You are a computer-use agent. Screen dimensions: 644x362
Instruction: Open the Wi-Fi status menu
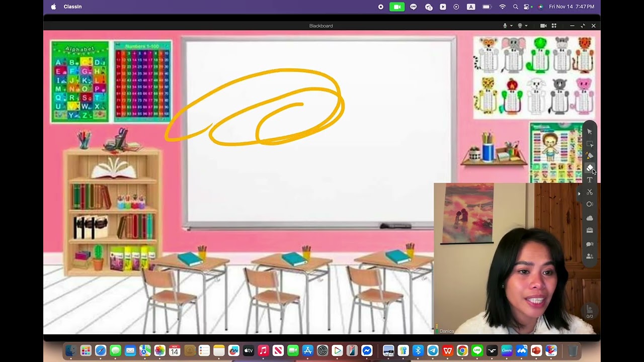pyautogui.click(x=502, y=7)
